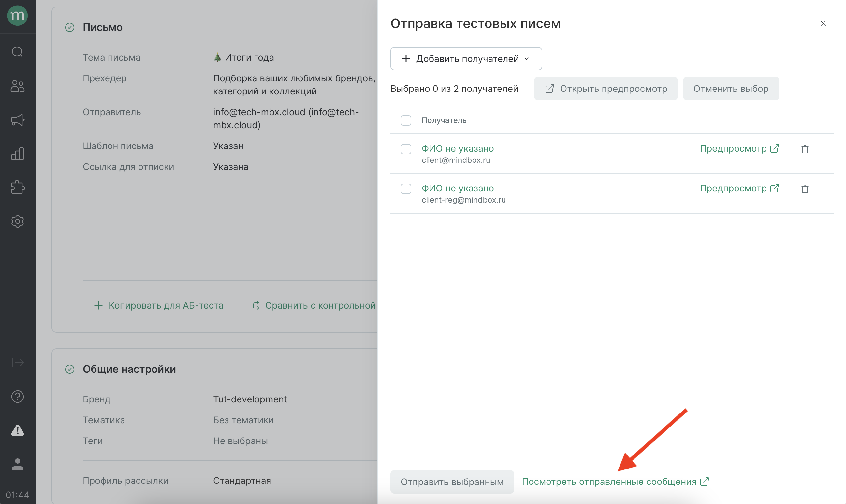Image resolution: width=846 pixels, height=504 pixels.
Task: Click the sender value info@tech-mbx.cloud
Action: point(285,119)
